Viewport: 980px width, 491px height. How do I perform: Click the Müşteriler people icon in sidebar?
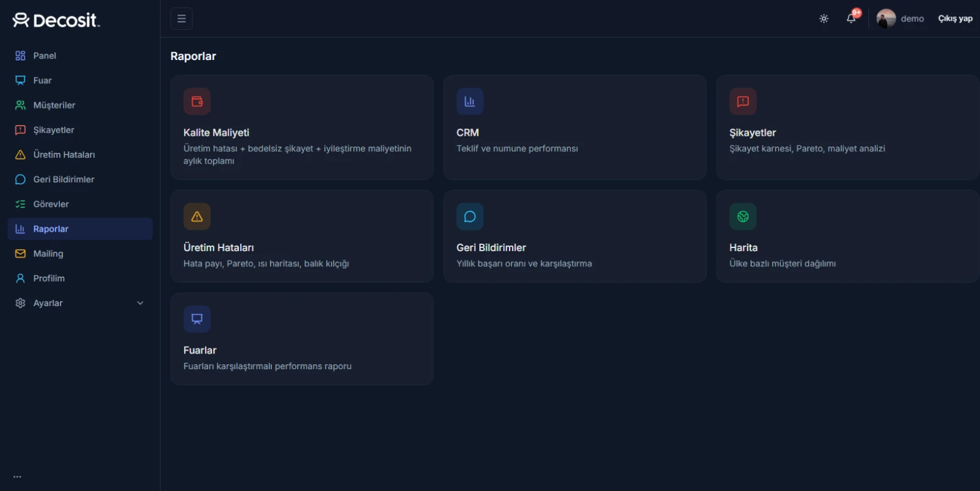coord(20,105)
